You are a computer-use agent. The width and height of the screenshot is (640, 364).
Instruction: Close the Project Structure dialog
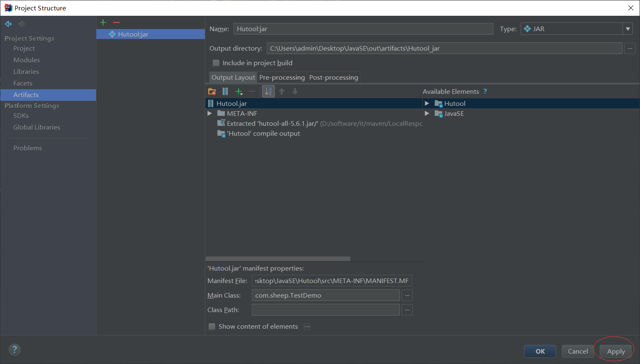[x=630, y=8]
